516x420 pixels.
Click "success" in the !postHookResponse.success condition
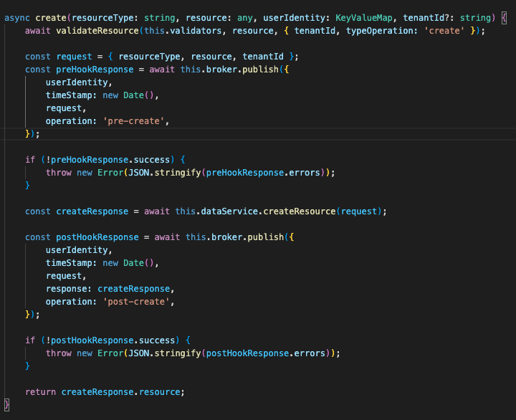157,340
